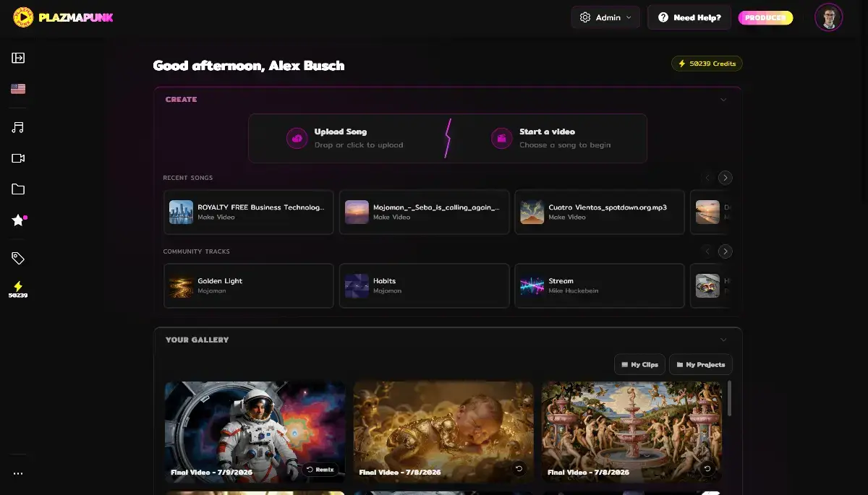Viewport: 868px width, 495px height.
Task: Click the Start a video camera icon
Action: pos(502,138)
